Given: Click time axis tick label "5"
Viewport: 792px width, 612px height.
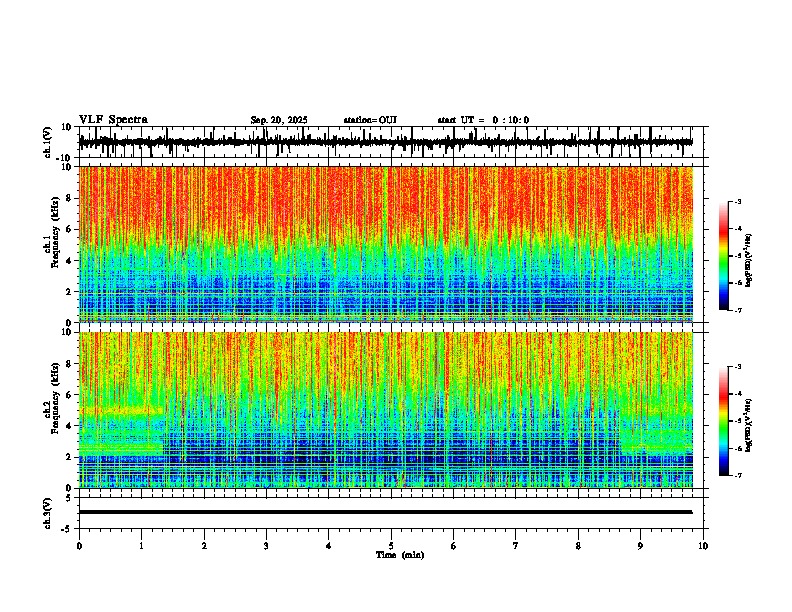Looking at the screenshot, I should pos(391,546).
